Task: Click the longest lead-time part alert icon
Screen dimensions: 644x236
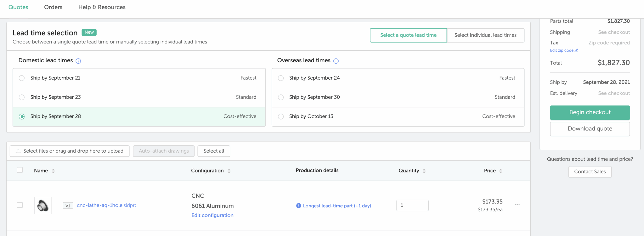Action: tap(298, 206)
